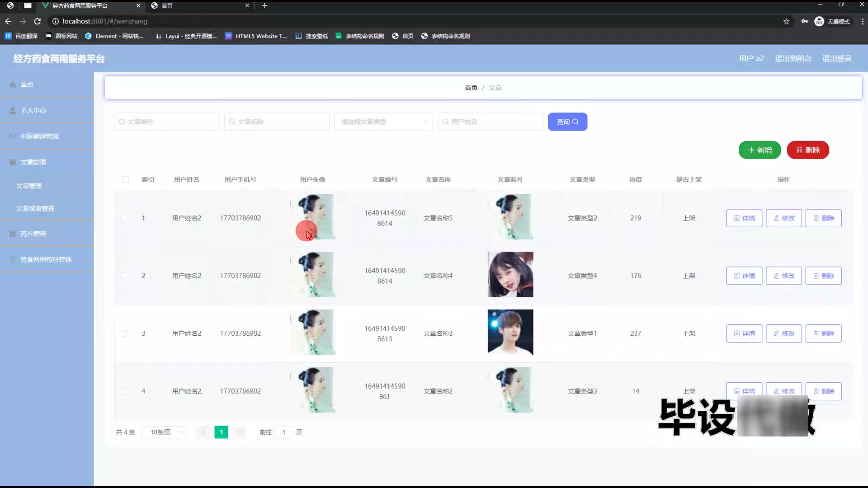Close the 首页 browser tab

247,5
